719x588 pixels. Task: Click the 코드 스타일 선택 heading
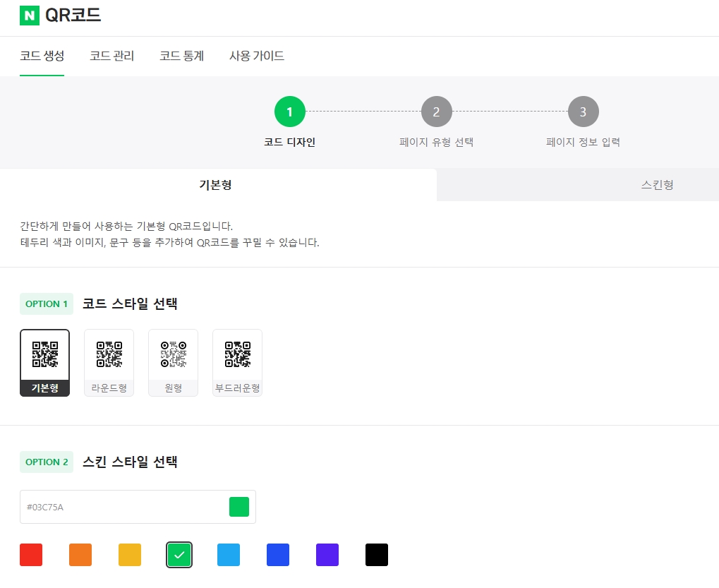point(130,304)
